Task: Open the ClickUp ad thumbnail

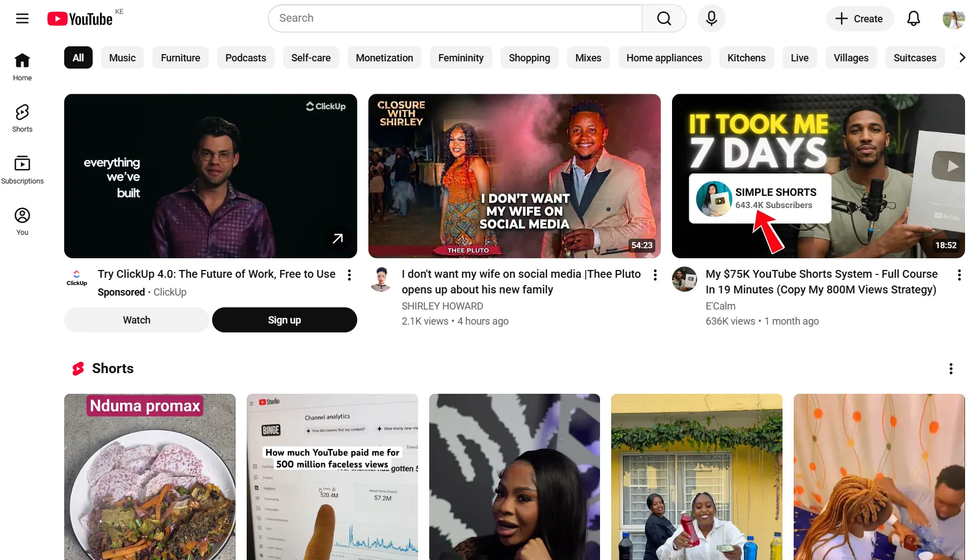Action: pyautogui.click(x=210, y=176)
